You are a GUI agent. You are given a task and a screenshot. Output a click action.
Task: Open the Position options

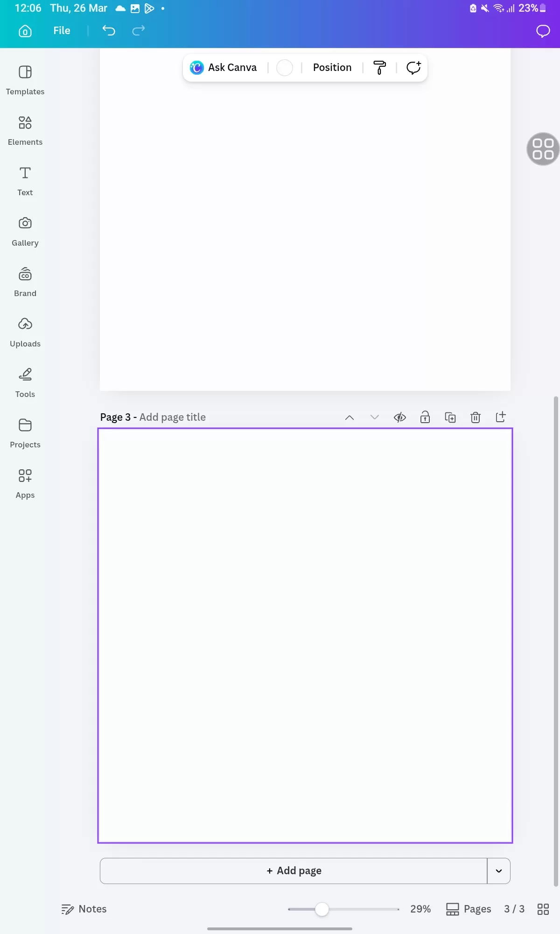click(332, 68)
